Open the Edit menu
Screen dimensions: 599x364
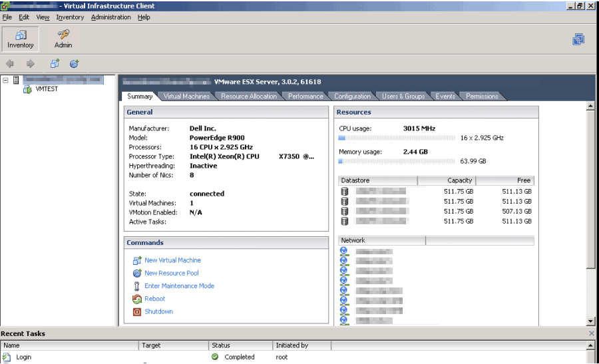point(24,17)
